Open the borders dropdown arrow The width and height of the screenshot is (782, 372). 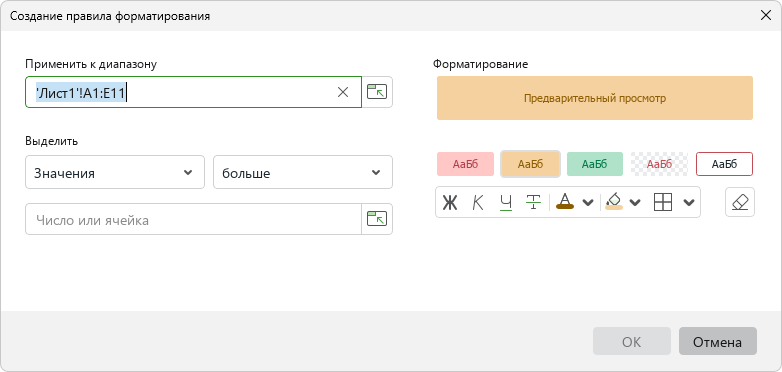point(689,202)
